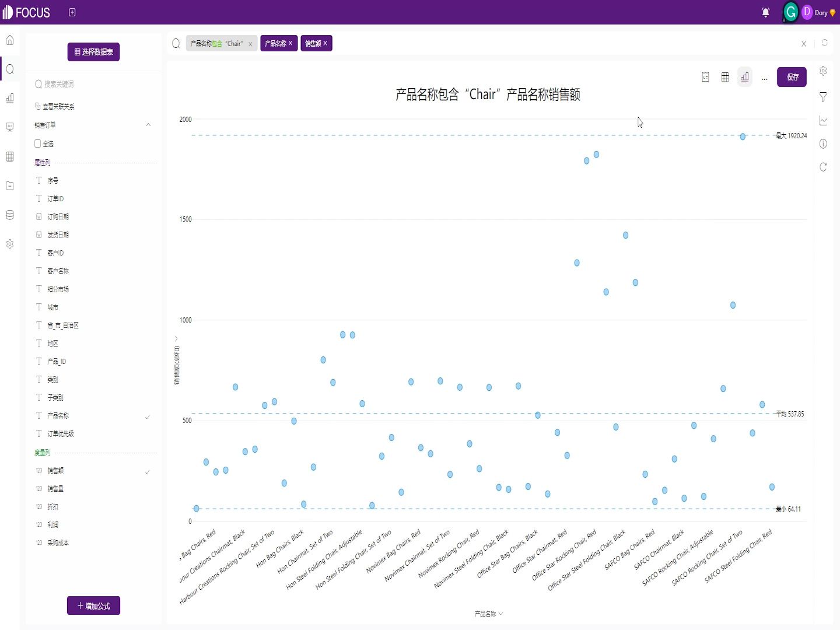
Task: Open the home page from sidebar
Action: pos(10,40)
